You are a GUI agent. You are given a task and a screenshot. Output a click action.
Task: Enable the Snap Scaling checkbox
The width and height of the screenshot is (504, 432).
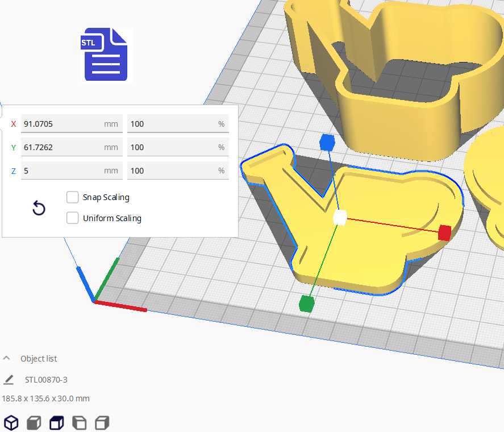[73, 197]
